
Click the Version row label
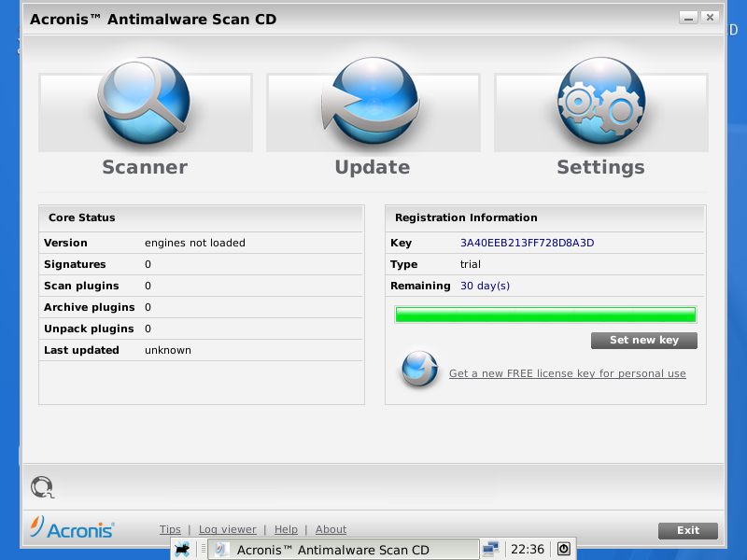[65, 243]
